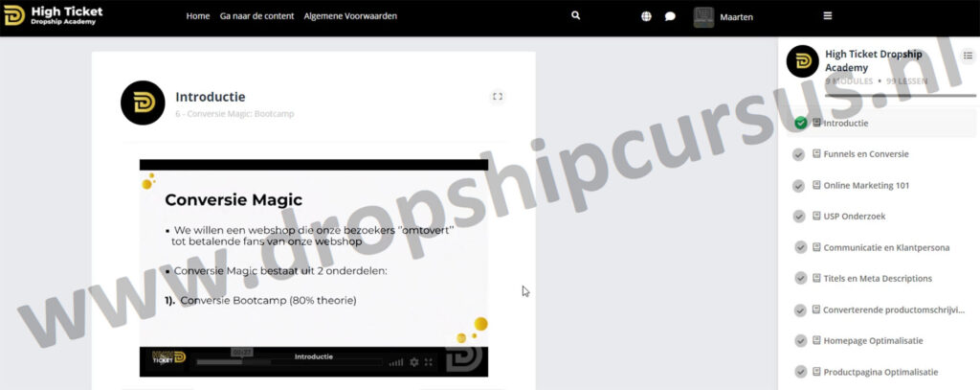
Task: Click the Ga naar de content link
Action: click(x=256, y=16)
